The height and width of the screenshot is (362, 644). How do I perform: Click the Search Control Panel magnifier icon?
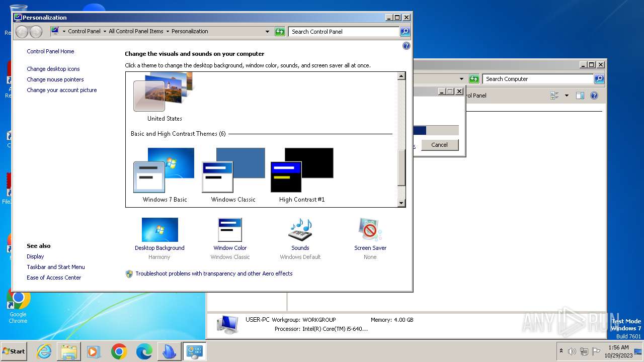click(405, 32)
